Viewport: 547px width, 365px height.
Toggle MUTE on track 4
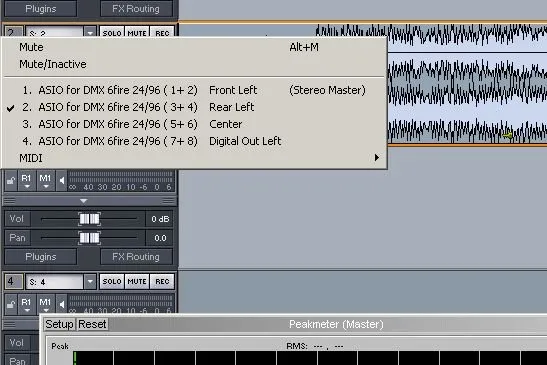tap(137, 282)
